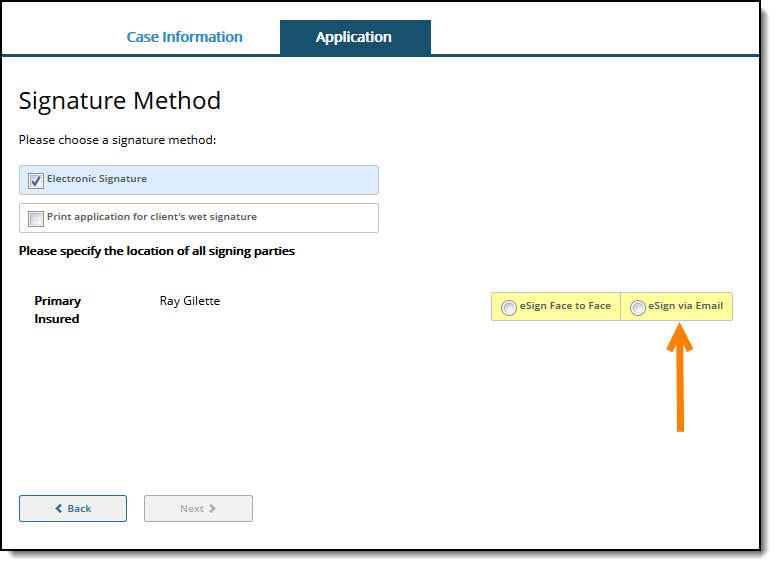The image size is (776, 566).
Task: Choose the eSign via Email radio button
Action: tap(638, 308)
